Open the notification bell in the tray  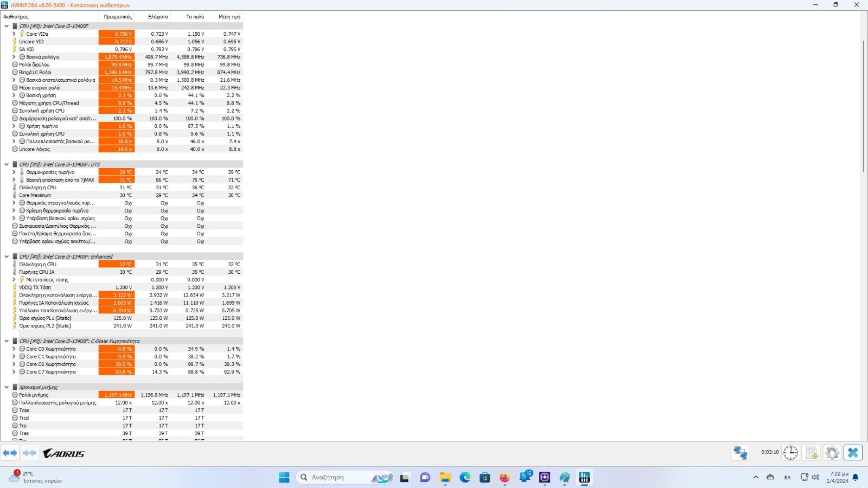(856, 477)
